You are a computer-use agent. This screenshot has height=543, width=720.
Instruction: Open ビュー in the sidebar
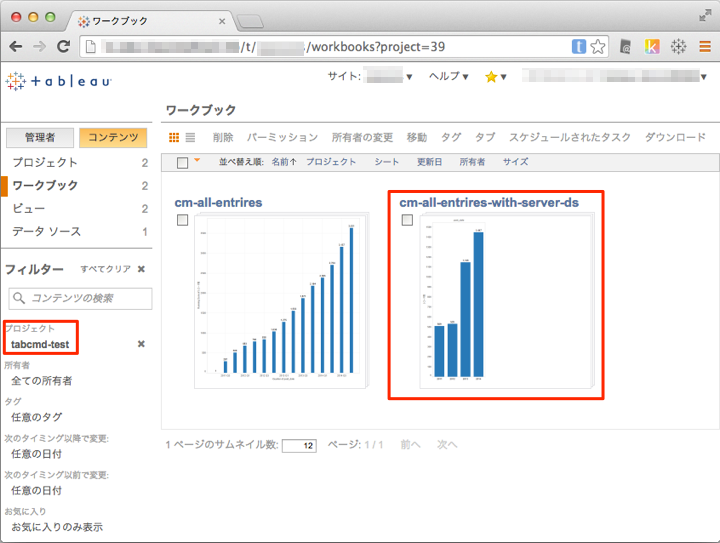28,208
